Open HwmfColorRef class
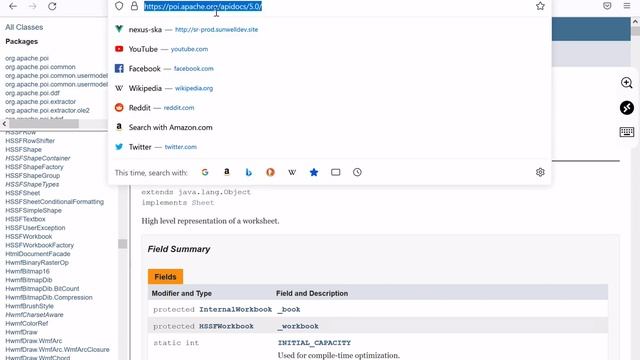Image resolution: width=640 pixels, height=360 pixels. (27, 324)
